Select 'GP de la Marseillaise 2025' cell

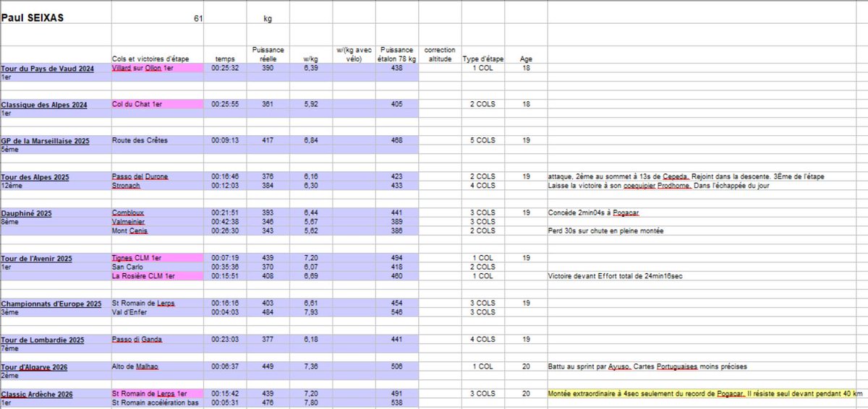tap(56, 141)
